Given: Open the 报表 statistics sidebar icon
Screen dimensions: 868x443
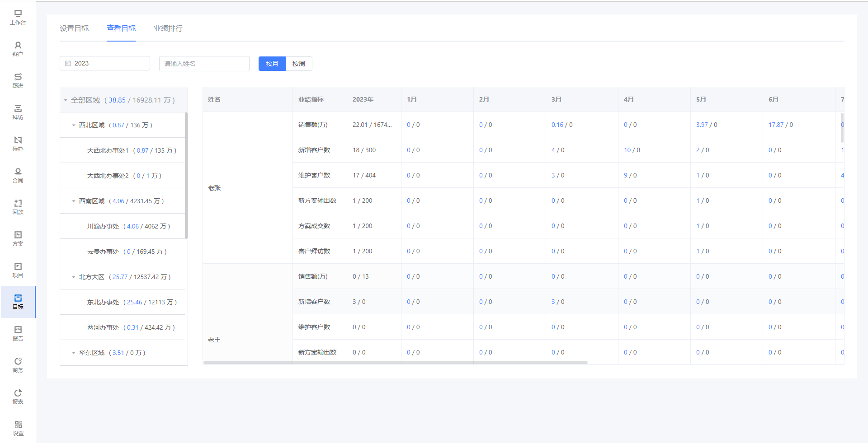Looking at the screenshot, I should (18, 396).
